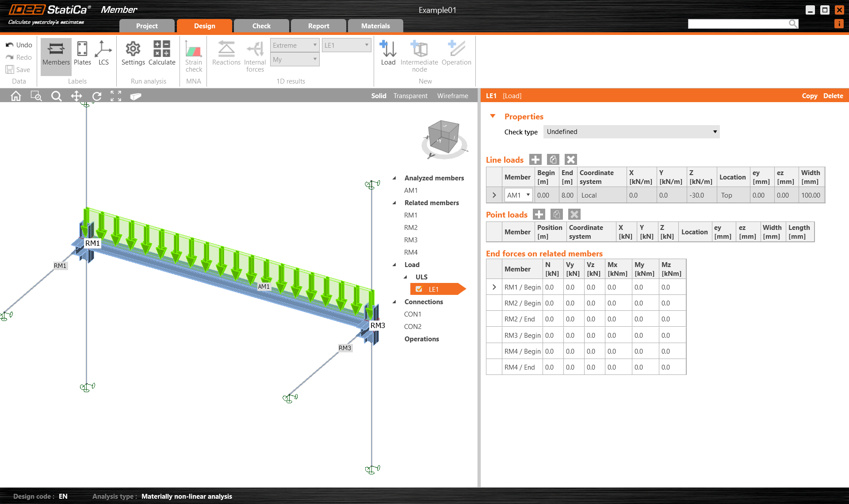Run the Calculate command

point(162,55)
